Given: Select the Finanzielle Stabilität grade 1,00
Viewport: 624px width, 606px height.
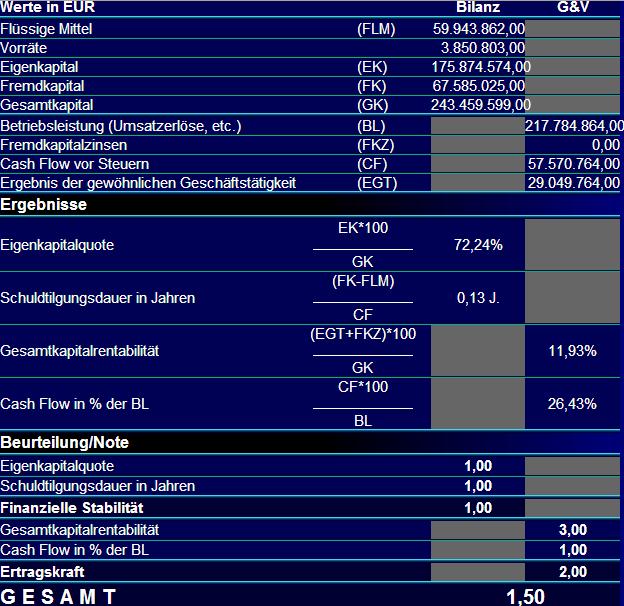Looking at the screenshot, I should coord(478,508).
